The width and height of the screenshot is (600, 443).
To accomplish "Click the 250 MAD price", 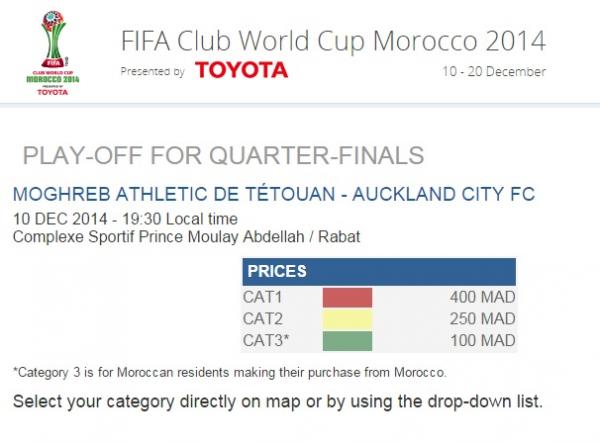I will 483,319.
